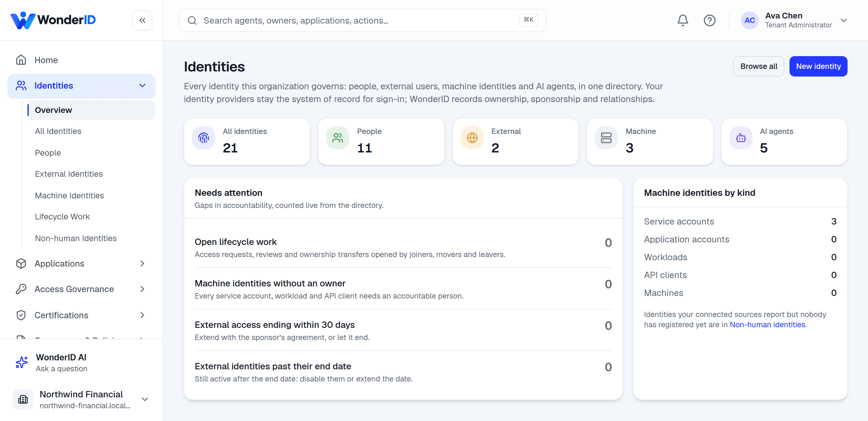The height and width of the screenshot is (421, 868).
Task: Click the robot icon in AI agents card
Action: pyautogui.click(x=741, y=137)
